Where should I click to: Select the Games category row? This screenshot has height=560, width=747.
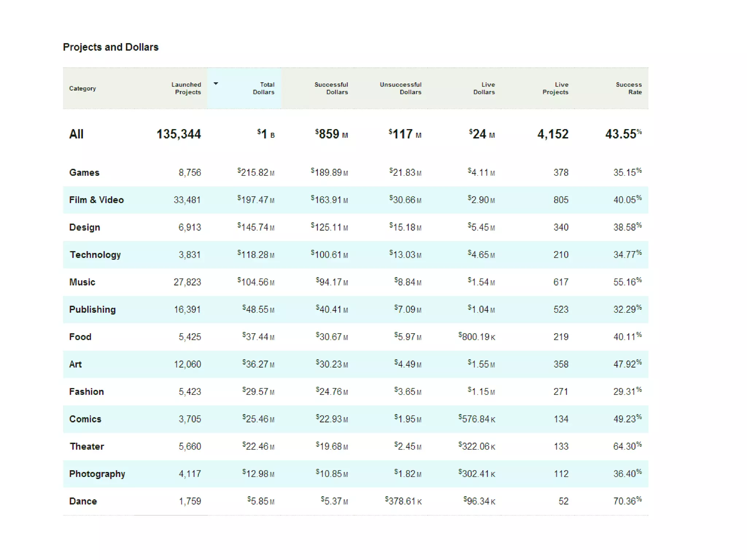pos(84,172)
